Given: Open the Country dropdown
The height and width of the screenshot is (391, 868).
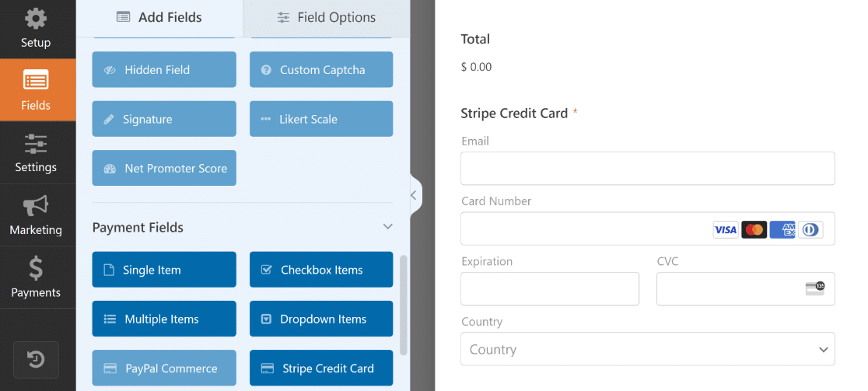Looking at the screenshot, I should tap(648, 349).
